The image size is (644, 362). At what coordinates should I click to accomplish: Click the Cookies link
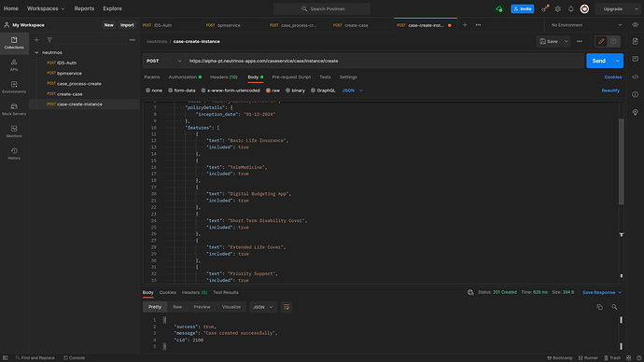pyautogui.click(x=613, y=77)
